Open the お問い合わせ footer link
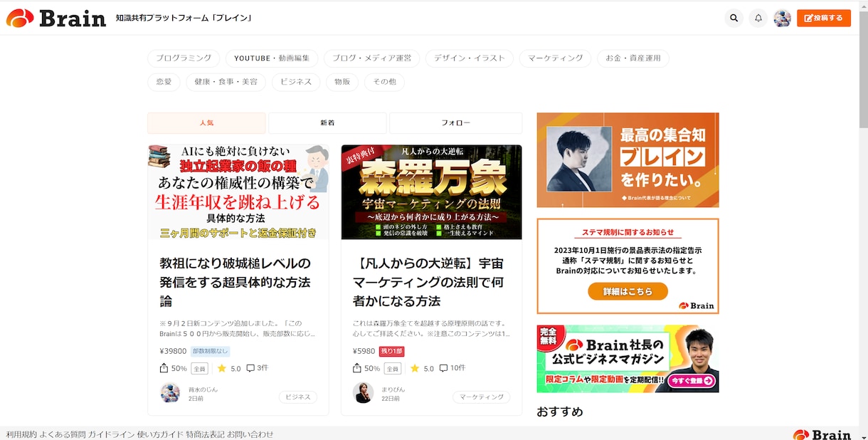Viewport: 868px width, 440px height. click(x=250, y=434)
